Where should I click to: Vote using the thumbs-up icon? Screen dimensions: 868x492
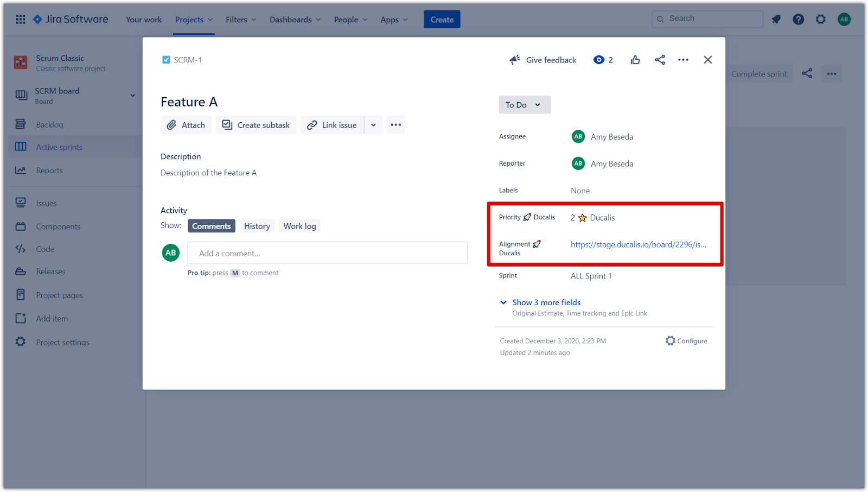(x=635, y=60)
